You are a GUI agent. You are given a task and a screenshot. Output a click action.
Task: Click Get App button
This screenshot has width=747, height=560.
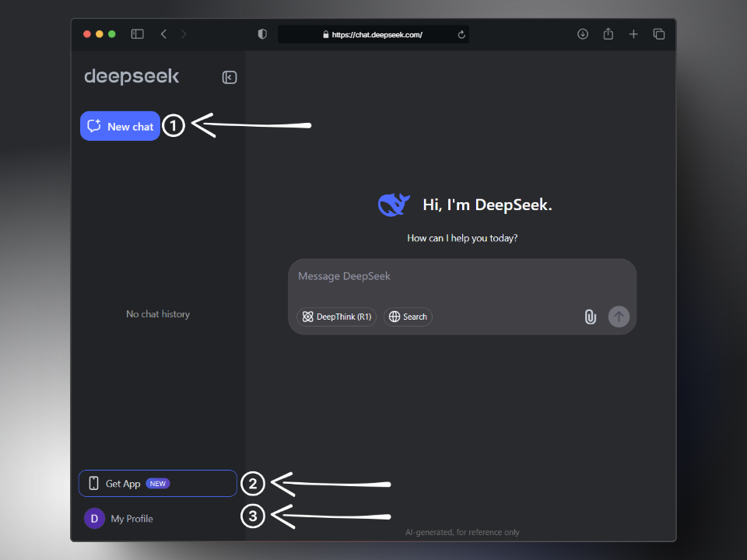157,483
